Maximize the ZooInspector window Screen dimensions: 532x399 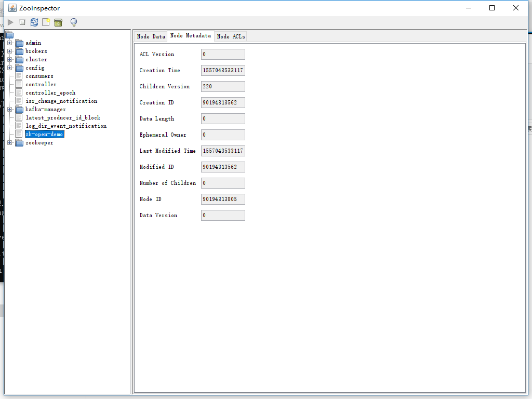(492, 8)
